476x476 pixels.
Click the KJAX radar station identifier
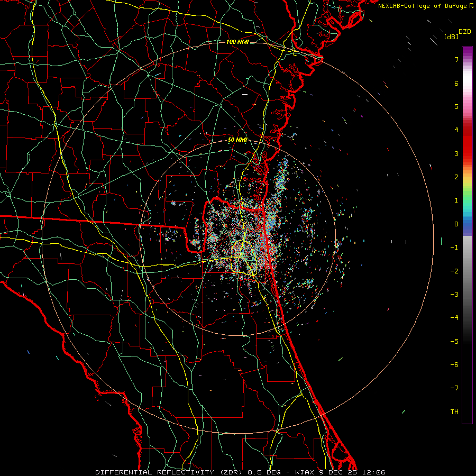click(306, 472)
